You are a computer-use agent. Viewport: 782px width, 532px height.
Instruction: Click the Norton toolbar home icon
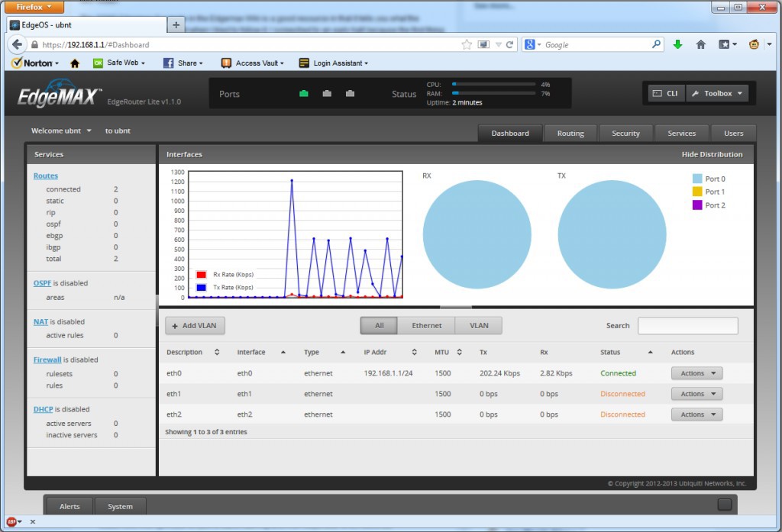pyautogui.click(x=75, y=63)
